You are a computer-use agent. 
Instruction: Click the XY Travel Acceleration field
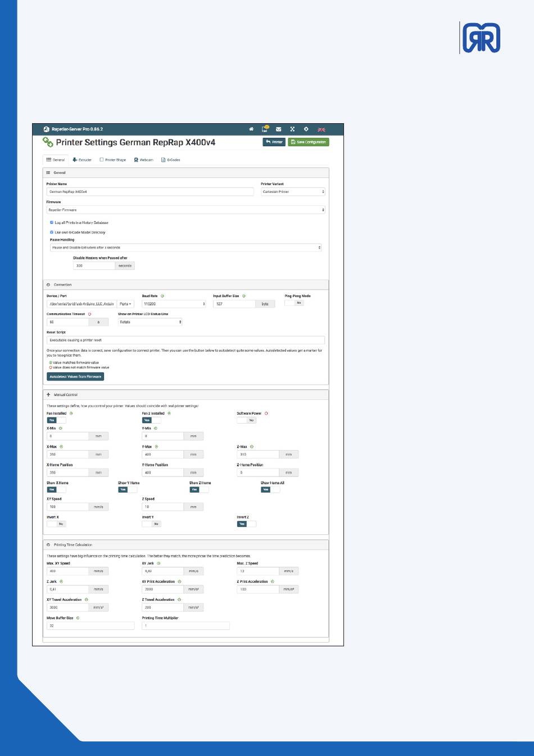coord(67,607)
